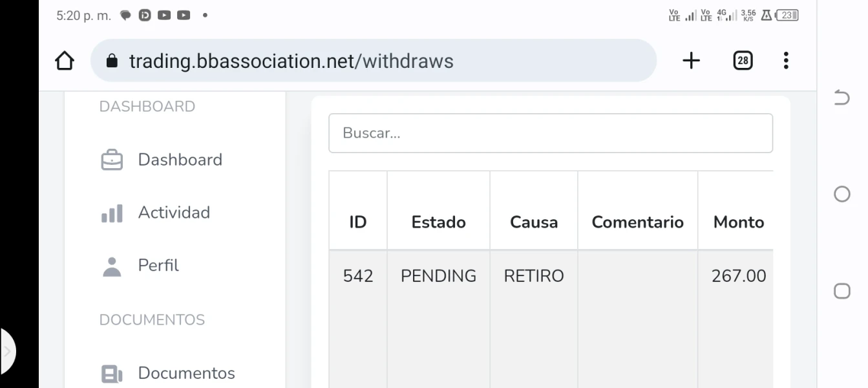Select the address bar URL text

[x=291, y=61]
